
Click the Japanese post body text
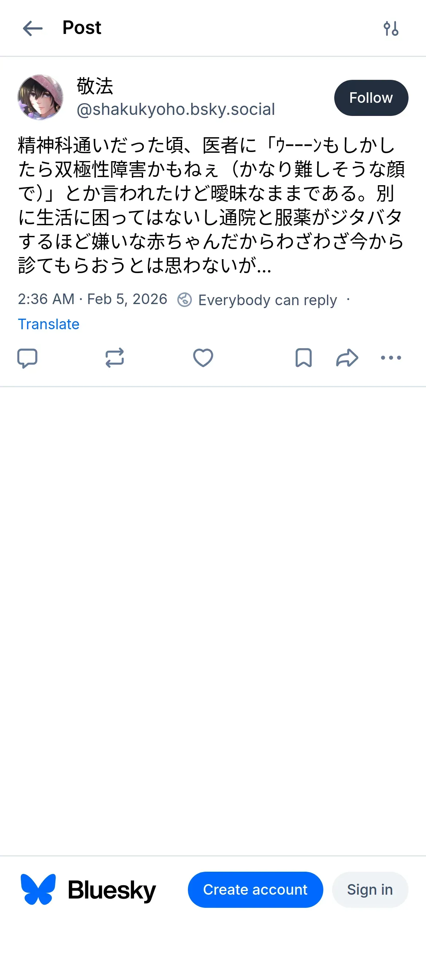coord(211,205)
